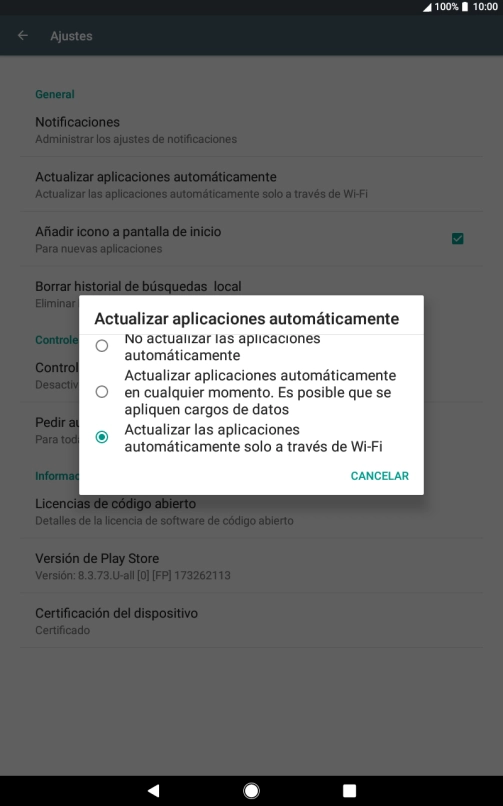
Task: Tap the signal strength icon
Action: (427, 7)
